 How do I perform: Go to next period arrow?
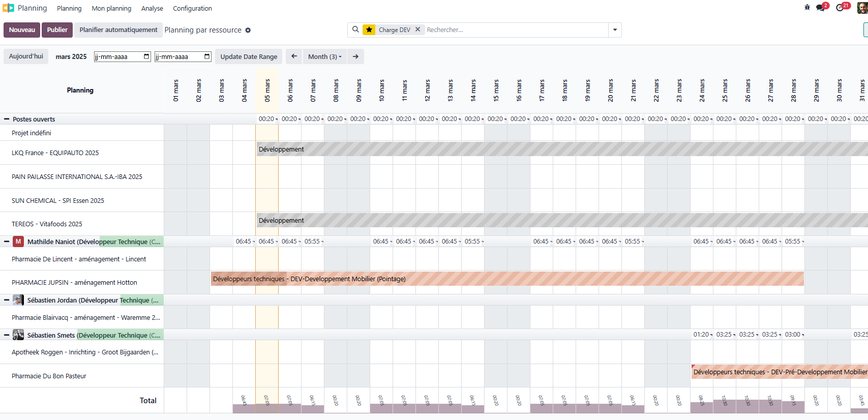pyautogui.click(x=355, y=56)
